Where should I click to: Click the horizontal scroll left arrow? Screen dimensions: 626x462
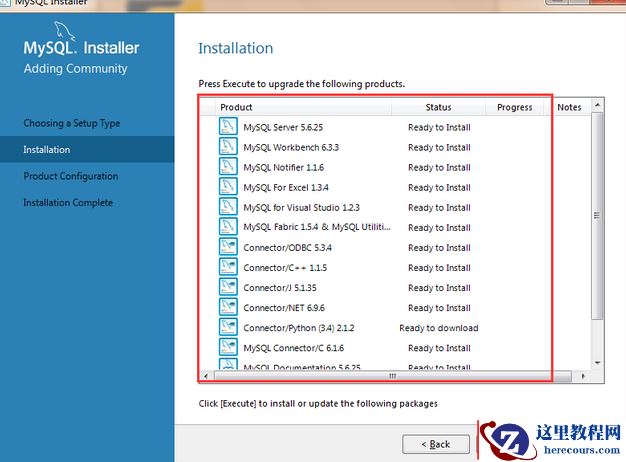point(206,376)
